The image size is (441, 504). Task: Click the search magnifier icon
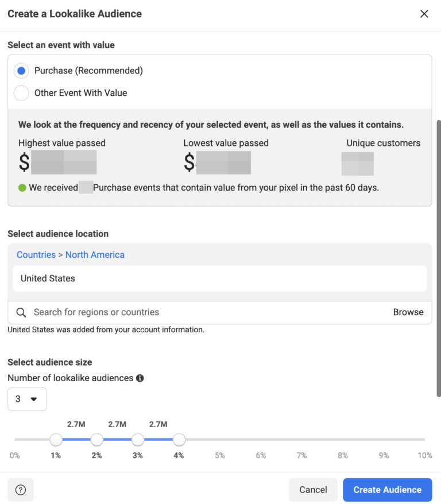point(21,312)
